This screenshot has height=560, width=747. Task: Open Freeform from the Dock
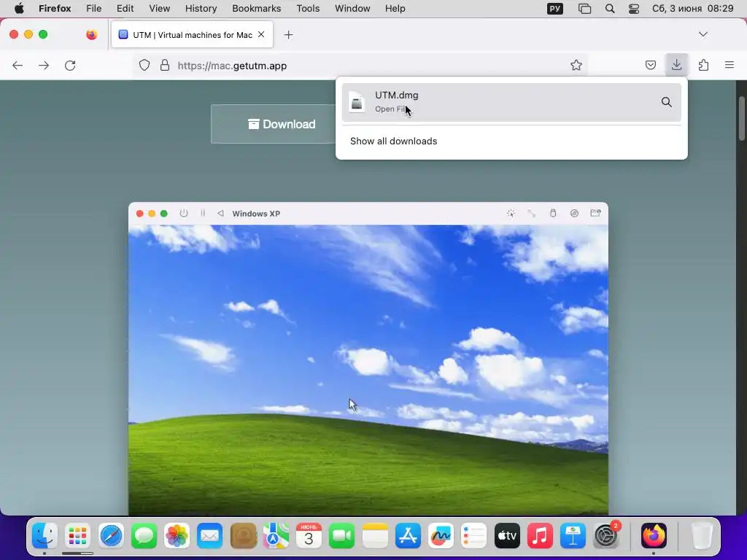(x=441, y=537)
